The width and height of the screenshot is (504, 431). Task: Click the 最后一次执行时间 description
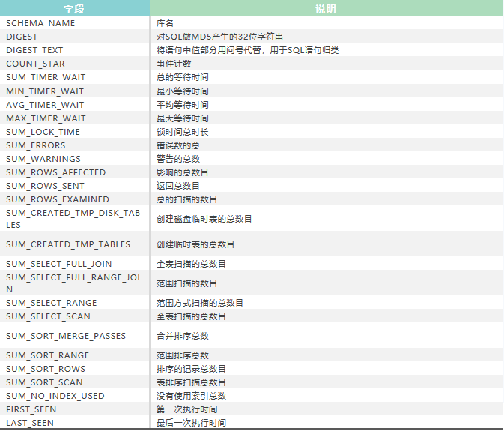191,423
